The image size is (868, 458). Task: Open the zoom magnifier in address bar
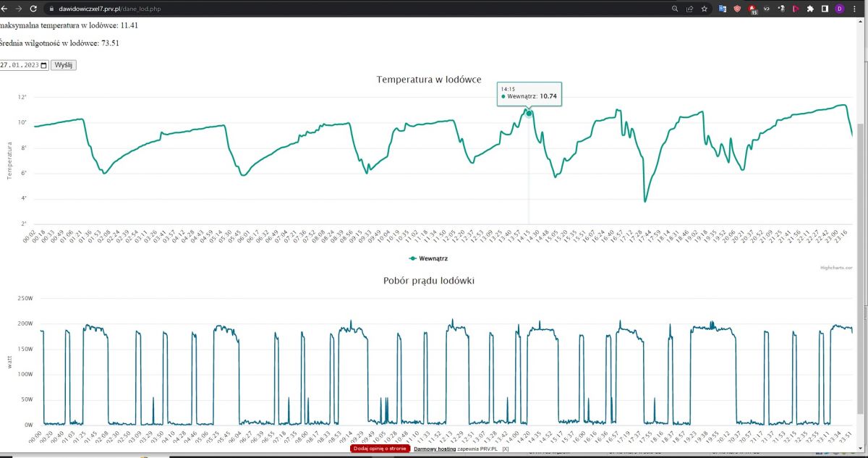pyautogui.click(x=675, y=9)
